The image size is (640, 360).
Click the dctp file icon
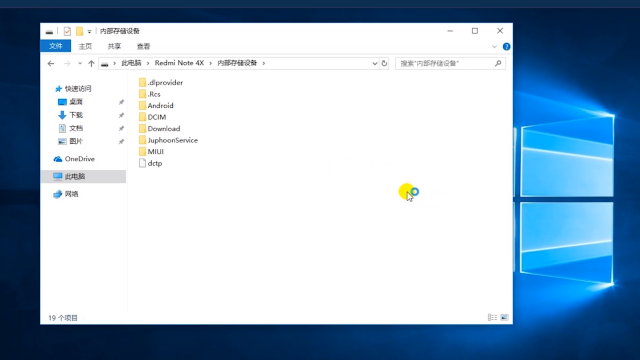(x=142, y=163)
